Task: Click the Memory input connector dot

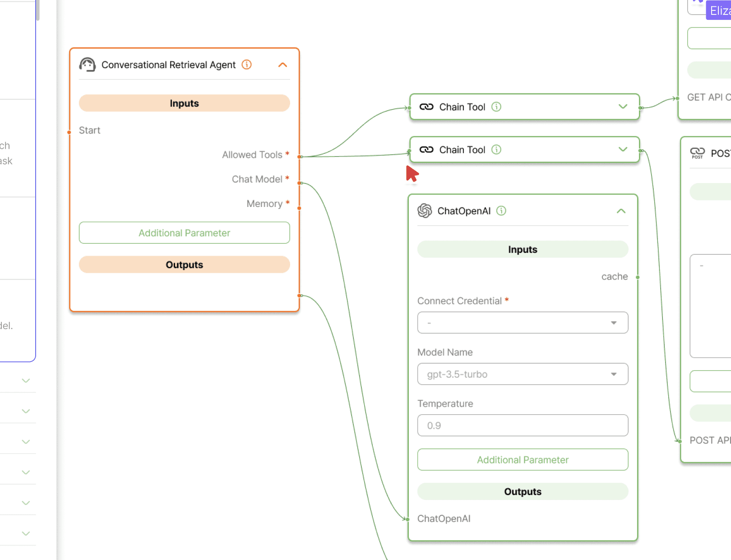Action: (299, 208)
